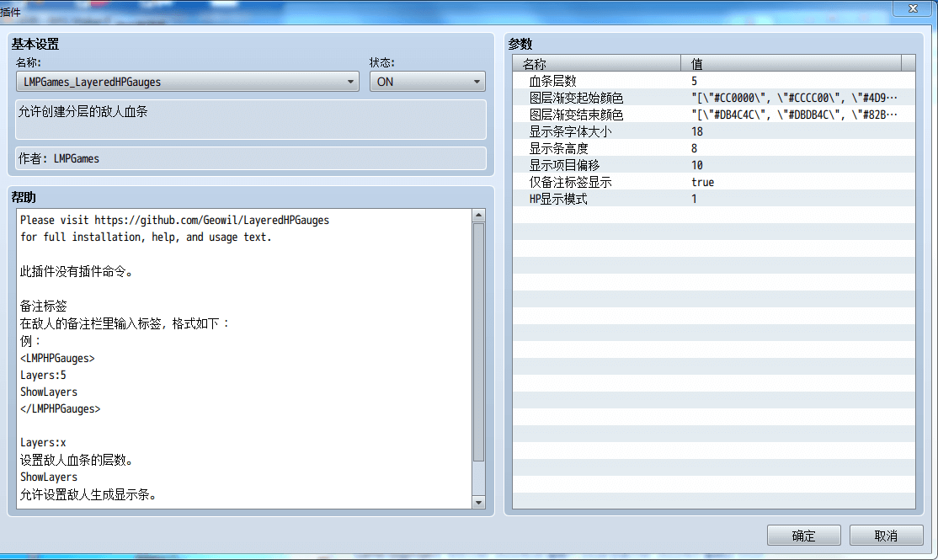
Task: Click the GitHub URL line in help text
Action: [x=174, y=220]
